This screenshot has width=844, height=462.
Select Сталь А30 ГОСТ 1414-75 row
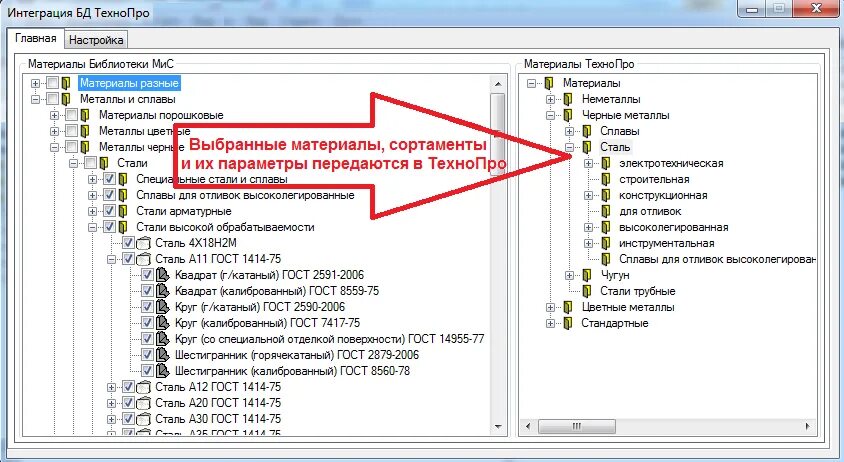click(x=218, y=419)
